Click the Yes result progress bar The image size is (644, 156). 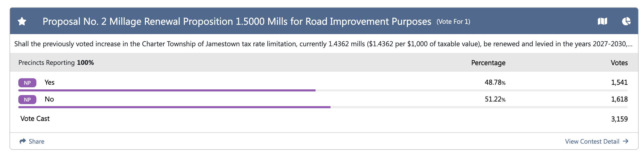click(323, 90)
